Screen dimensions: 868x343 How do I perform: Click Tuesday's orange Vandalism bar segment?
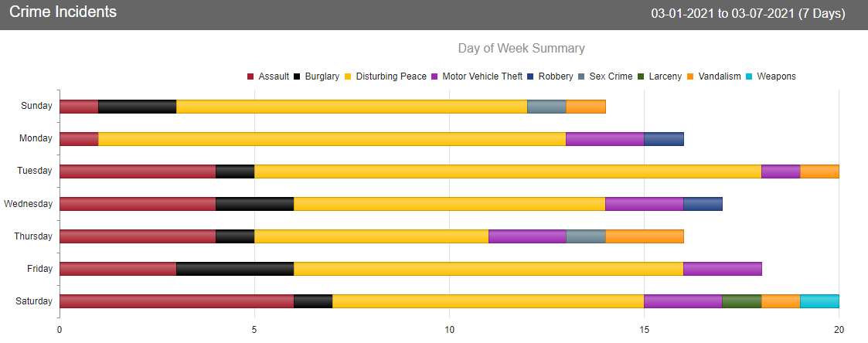(819, 171)
